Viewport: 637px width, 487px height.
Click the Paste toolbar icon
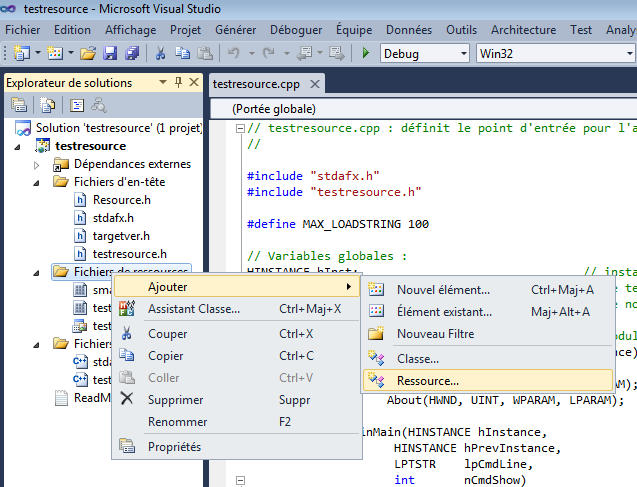pos(205,53)
